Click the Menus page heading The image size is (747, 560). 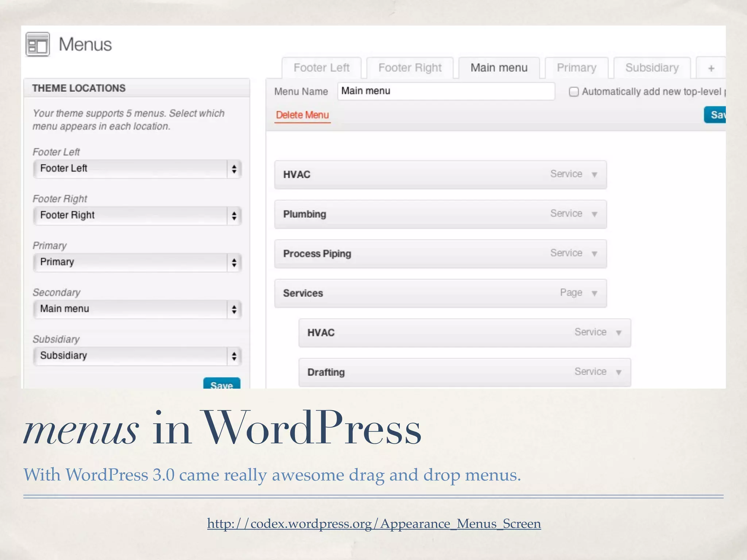(x=85, y=44)
